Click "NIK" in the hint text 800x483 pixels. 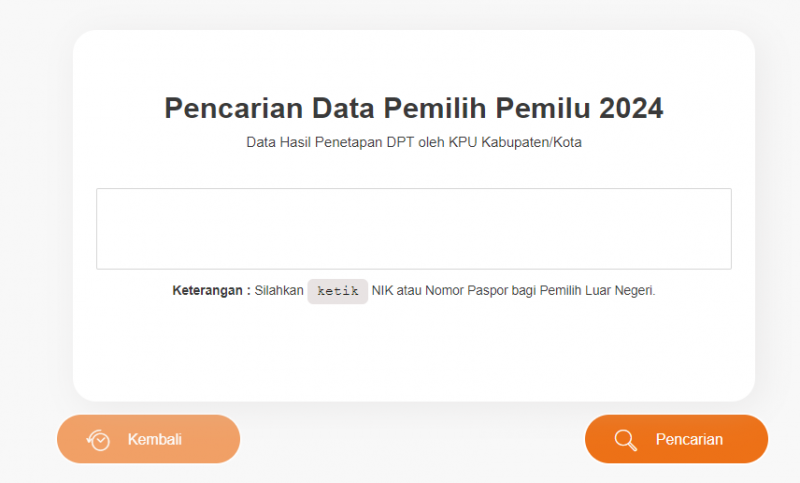383,291
